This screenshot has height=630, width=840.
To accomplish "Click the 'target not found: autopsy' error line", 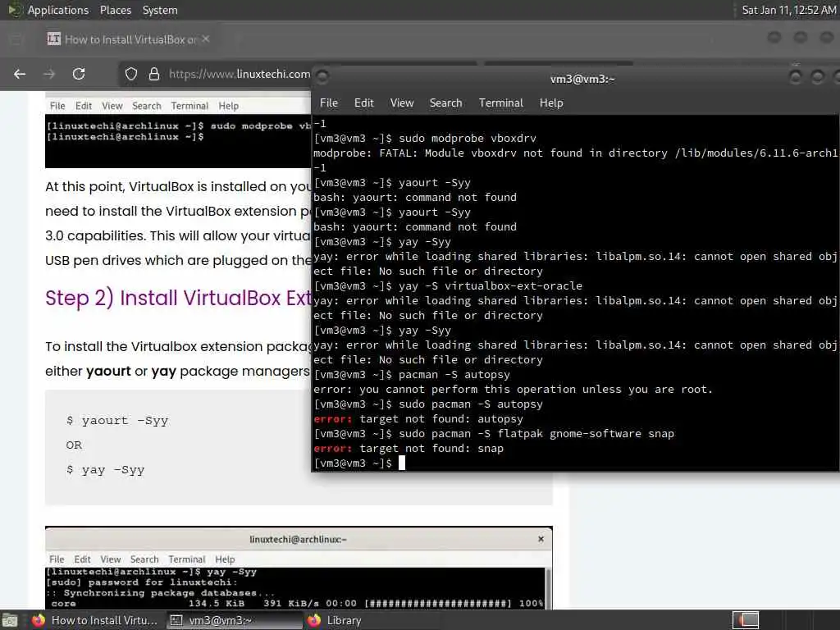I will (x=418, y=419).
